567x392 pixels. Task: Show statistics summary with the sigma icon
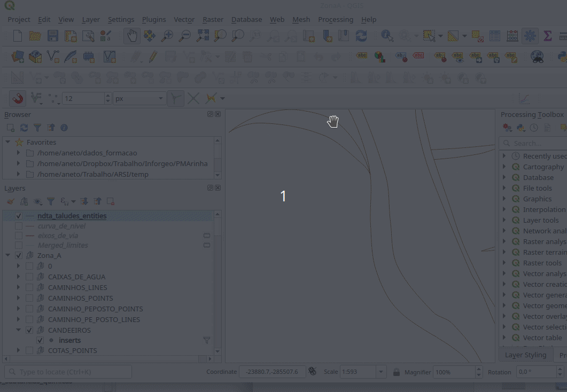point(547,36)
